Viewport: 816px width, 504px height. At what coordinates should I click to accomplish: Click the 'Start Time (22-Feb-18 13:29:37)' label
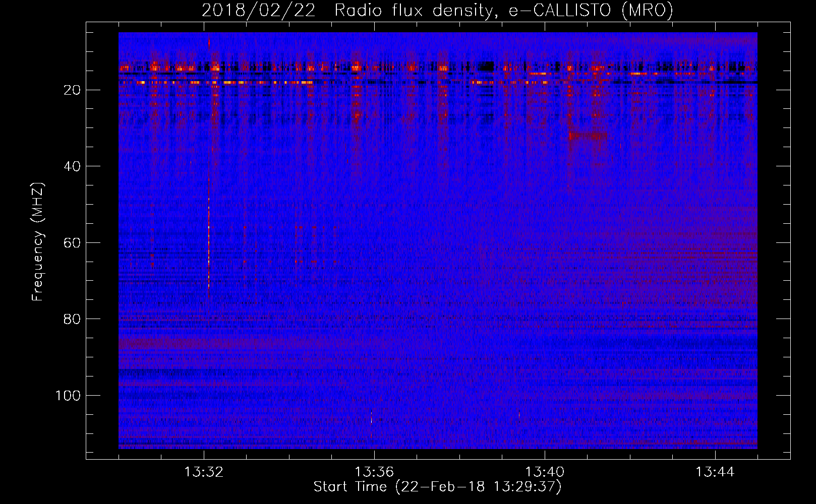click(x=437, y=487)
